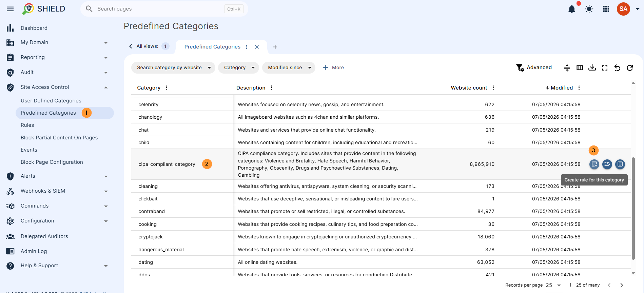Select the Predefined Categories view tab
Image resolution: width=644 pixels, height=293 pixels.
tap(212, 47)
